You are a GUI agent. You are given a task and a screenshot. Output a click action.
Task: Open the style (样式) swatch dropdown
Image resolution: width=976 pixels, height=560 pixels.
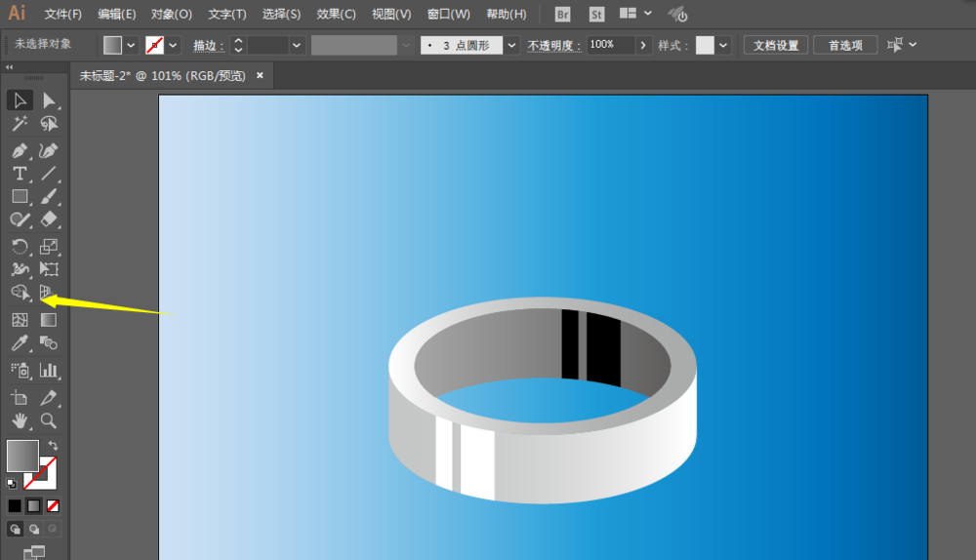point(723,45)
